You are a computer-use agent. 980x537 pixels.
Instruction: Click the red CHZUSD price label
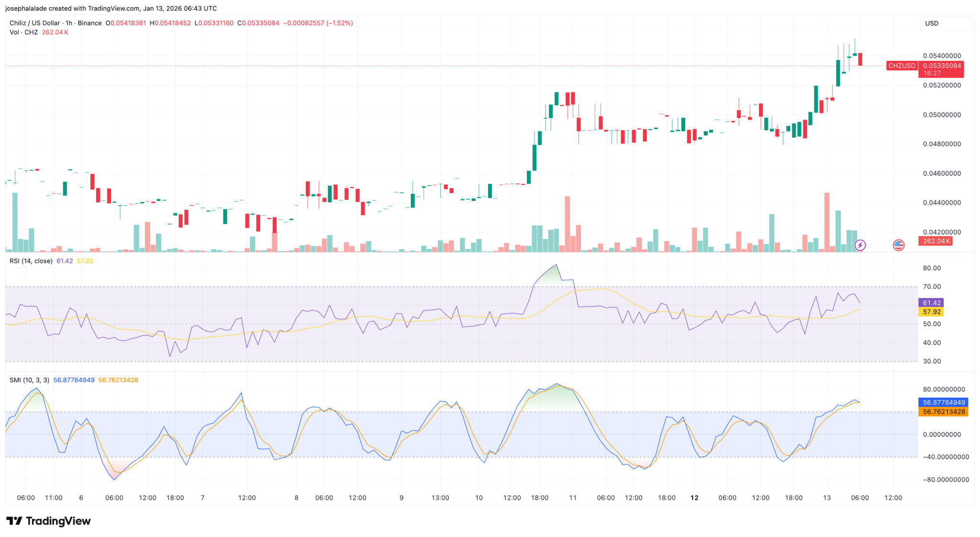coord(902,66)
